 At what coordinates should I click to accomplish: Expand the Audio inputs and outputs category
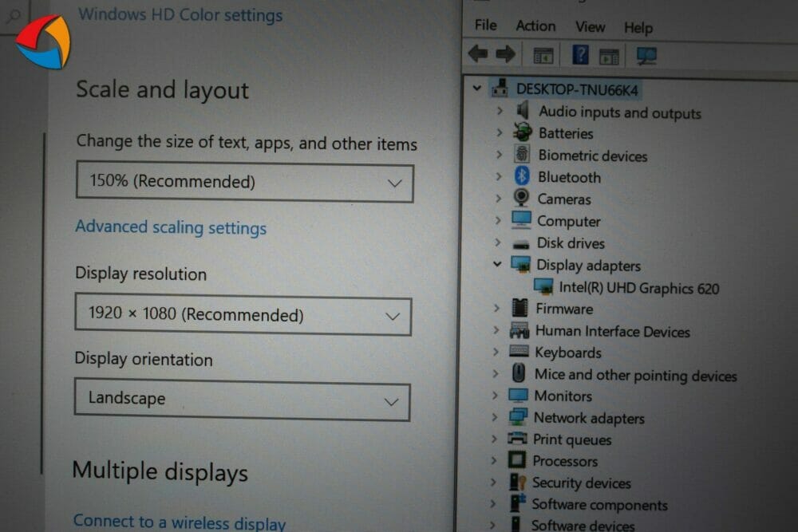(500, 110)
